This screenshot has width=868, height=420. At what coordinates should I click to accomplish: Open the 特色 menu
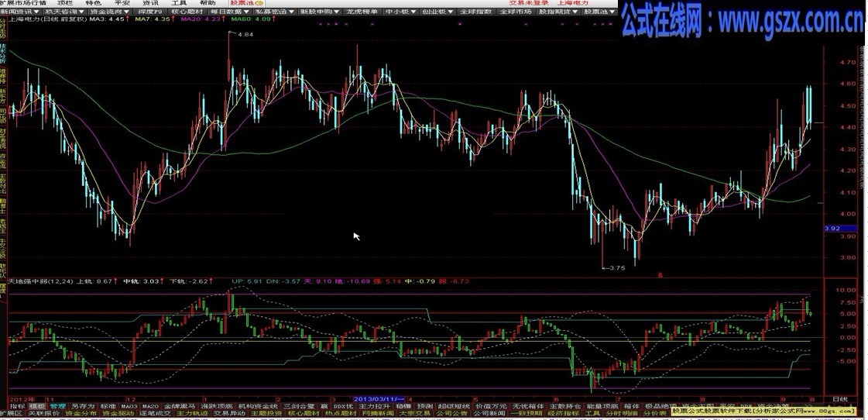[93, 3]
